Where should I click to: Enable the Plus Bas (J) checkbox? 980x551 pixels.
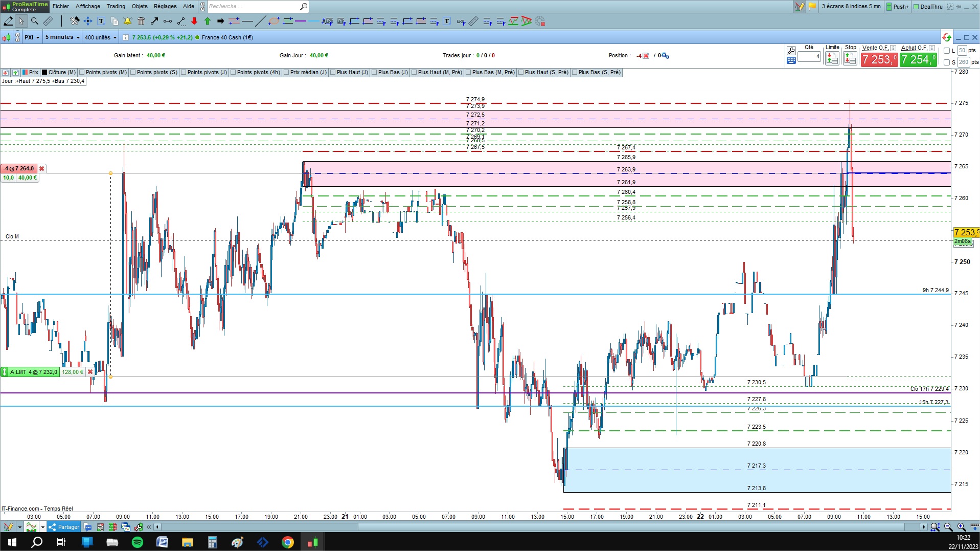click(375, 73)
